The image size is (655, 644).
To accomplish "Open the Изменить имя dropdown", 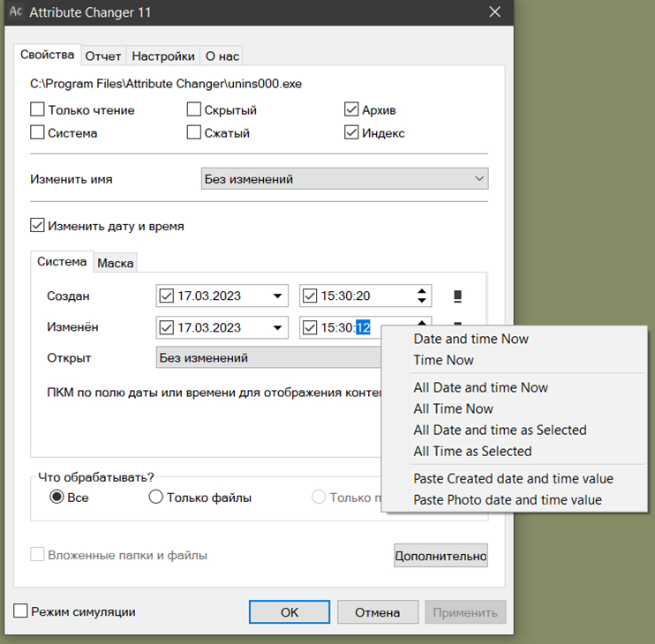I will click(344, 179).
